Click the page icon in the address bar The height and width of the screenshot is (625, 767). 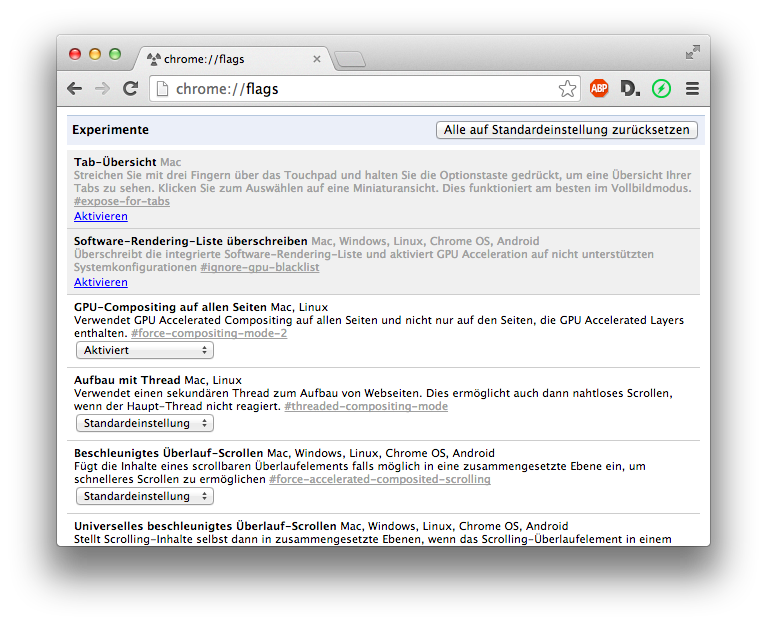click(162, 89)
